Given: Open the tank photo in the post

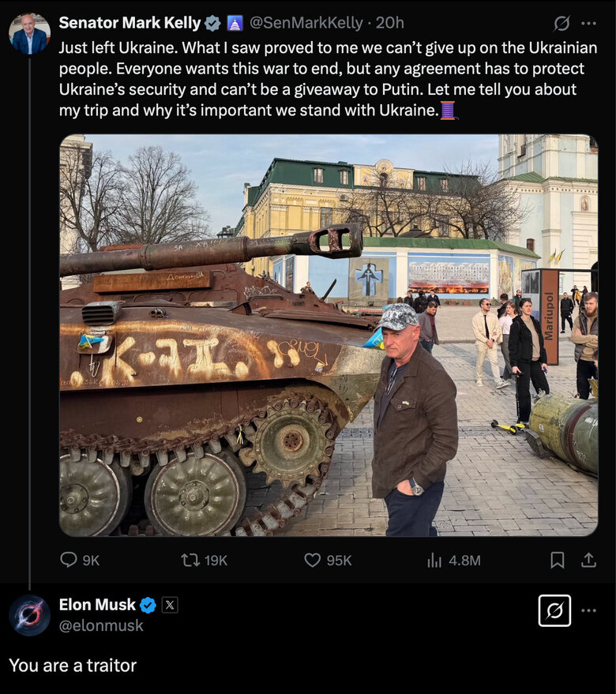Looking at the screenshot, I should coord(328,336).
